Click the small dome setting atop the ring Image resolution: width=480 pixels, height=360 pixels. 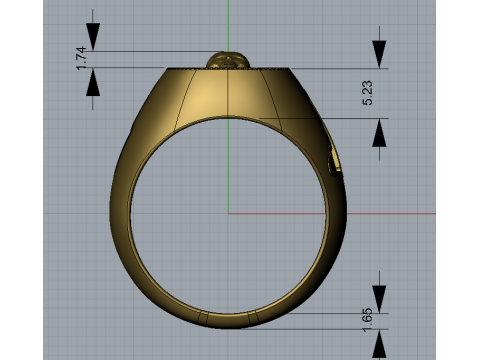click(228, 60)
